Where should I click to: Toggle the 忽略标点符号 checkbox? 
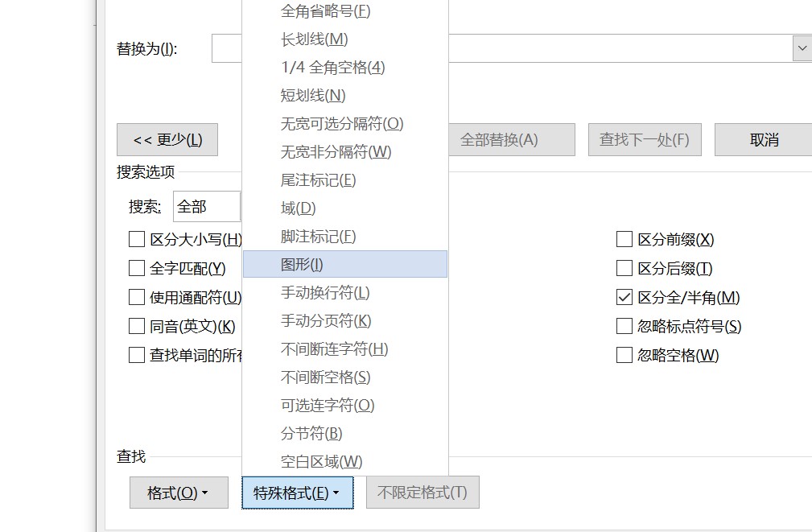pyautogui.click(x=624, y=327)
